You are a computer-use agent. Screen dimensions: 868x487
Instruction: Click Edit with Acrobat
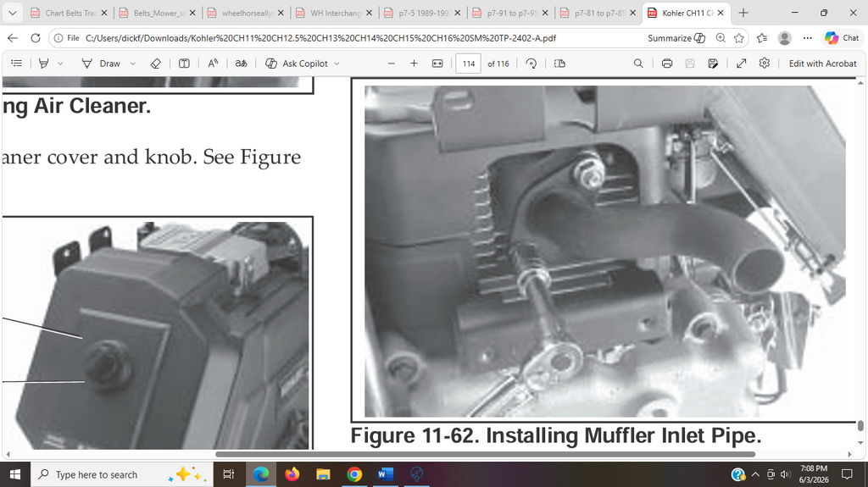click(822, 64)
